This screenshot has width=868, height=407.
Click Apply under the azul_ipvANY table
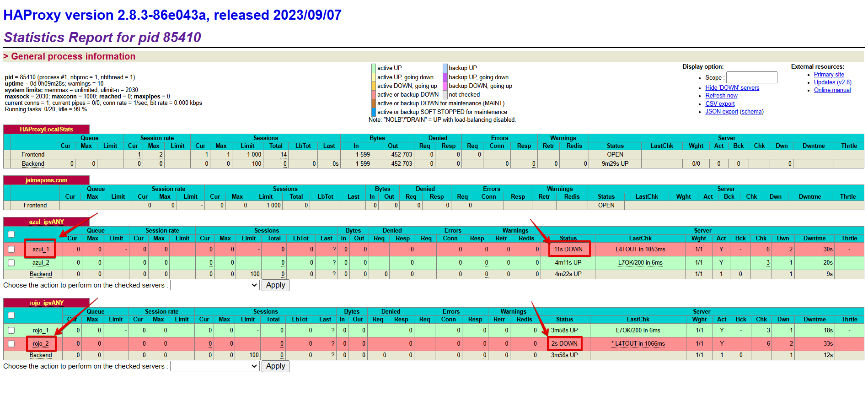pos(275,285)
